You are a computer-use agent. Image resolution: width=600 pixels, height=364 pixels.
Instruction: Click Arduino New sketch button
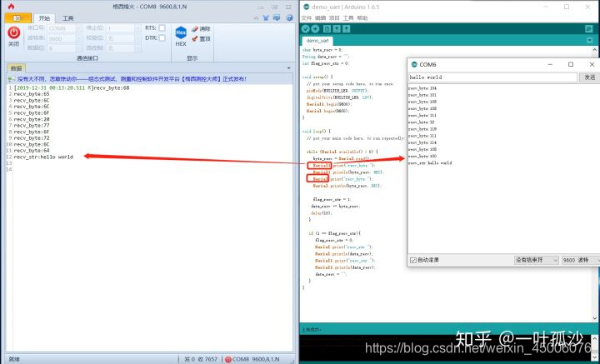point(327,28)
